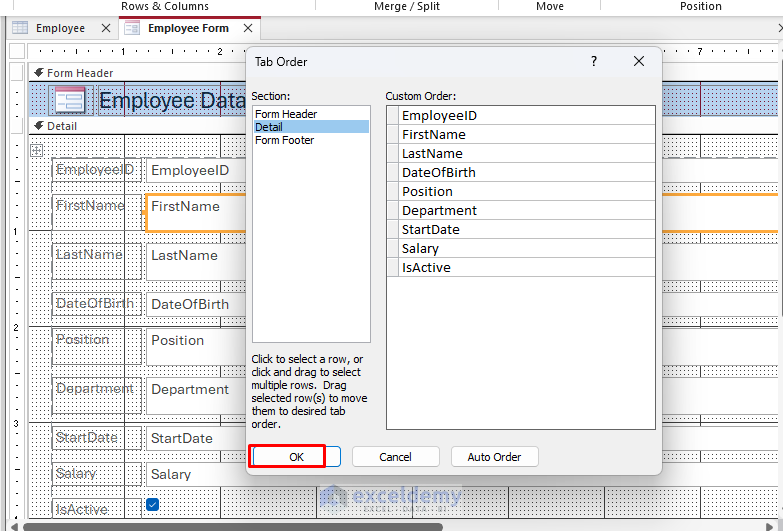Select the Position label control on form
Viewport: 783px width, 531px height.
point(96,346)
